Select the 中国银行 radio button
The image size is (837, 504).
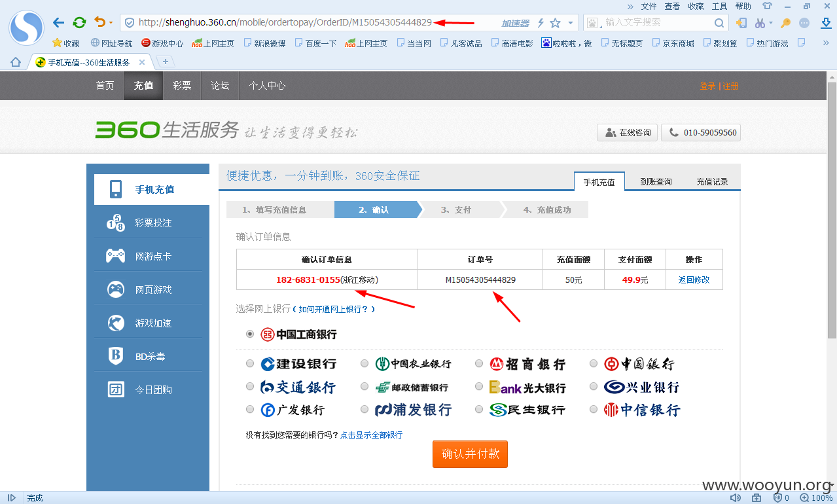[x=594, y=363]
